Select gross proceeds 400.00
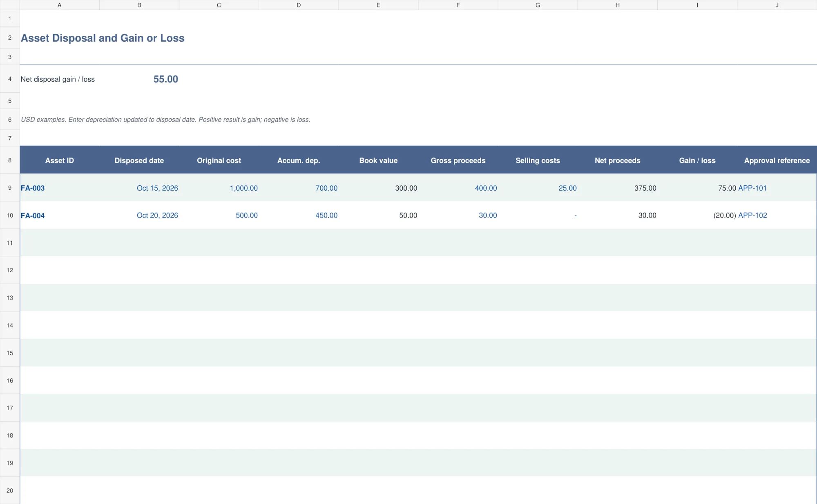 coord(486,188)
